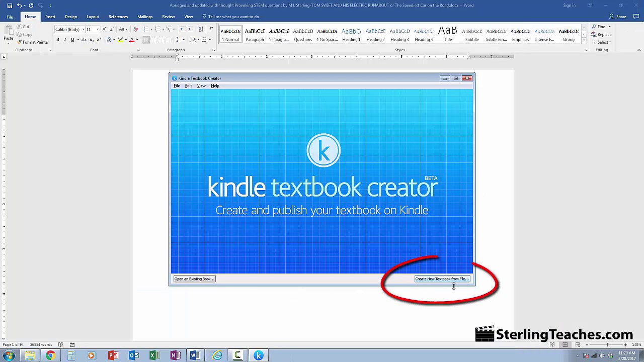Switch to the Layout ribbon tab
Image resolution: width=644 pixels, height=362 pixels.
click(93, 17)
